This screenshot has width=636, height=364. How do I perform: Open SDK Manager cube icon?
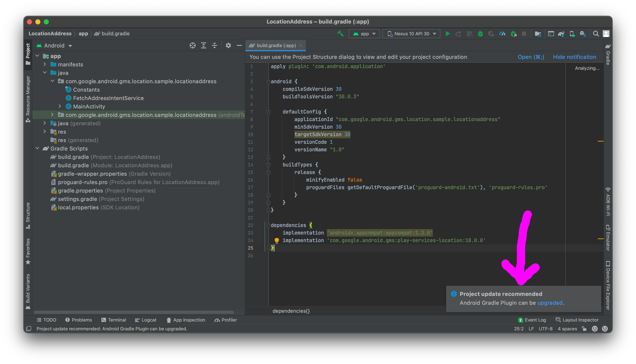pos(583,34)
